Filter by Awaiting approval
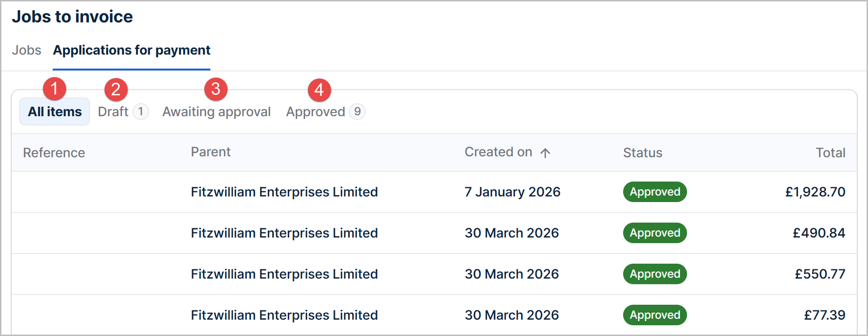 pos(216,112)
